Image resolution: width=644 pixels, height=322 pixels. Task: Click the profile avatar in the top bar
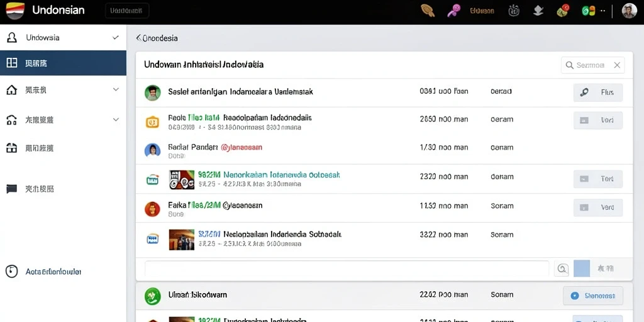click(x=629, y=11)
